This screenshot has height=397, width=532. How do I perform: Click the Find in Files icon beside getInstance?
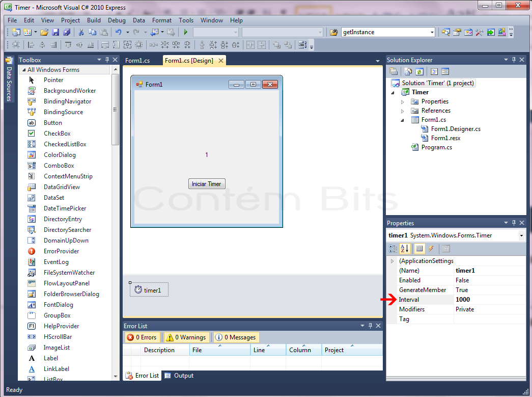coord(334,32)
